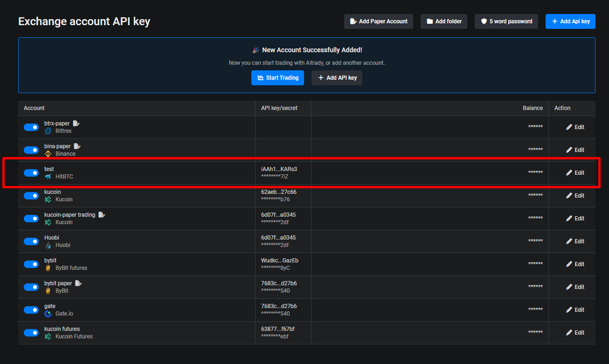Click the hidden balance in Huobi row

535,241
